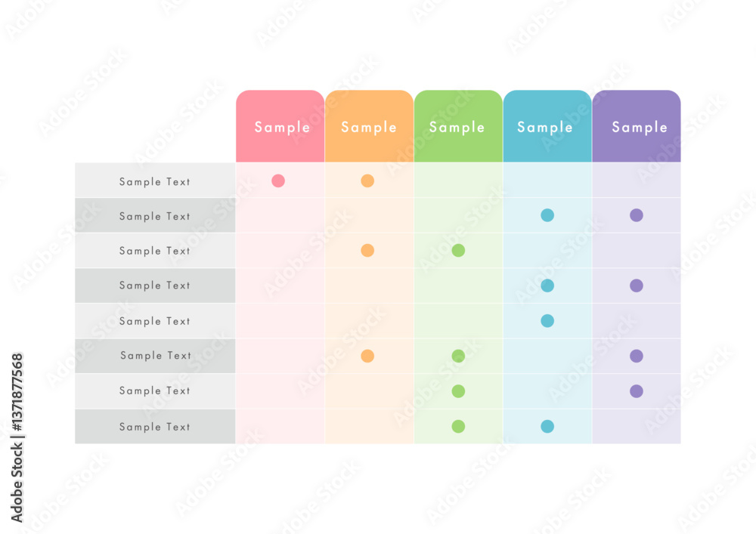Select the green dot in the third row
This screenshot has width=756, height=534.
pos(459,251)
